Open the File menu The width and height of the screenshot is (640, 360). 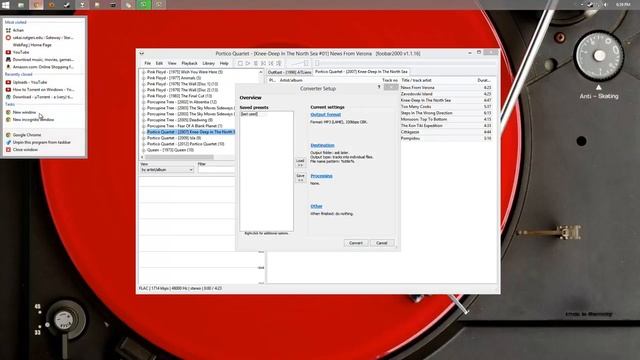147,63
